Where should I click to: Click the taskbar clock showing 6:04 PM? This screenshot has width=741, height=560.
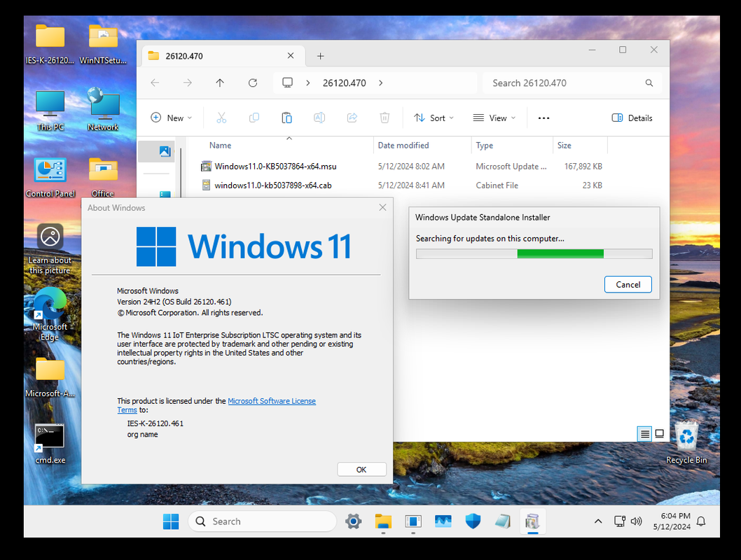(672, 521)
